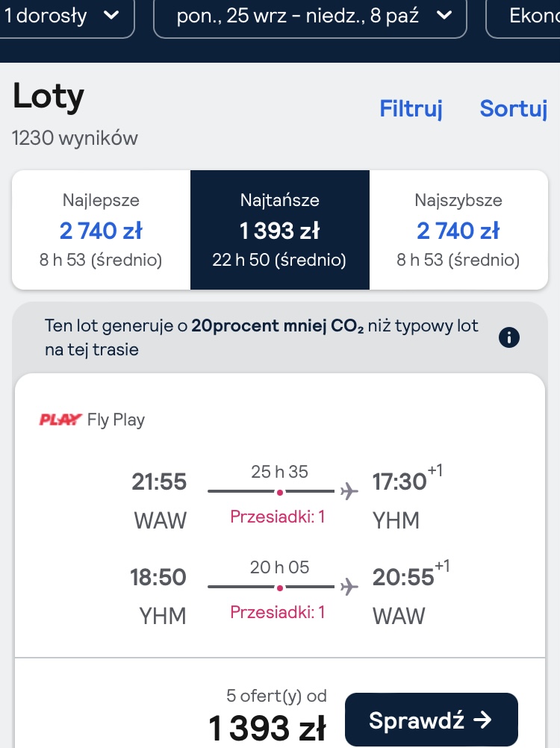Select the Najtańsze sorting tab
The height and width of the screenshot is (748, 560).
(x=280, y=230)
